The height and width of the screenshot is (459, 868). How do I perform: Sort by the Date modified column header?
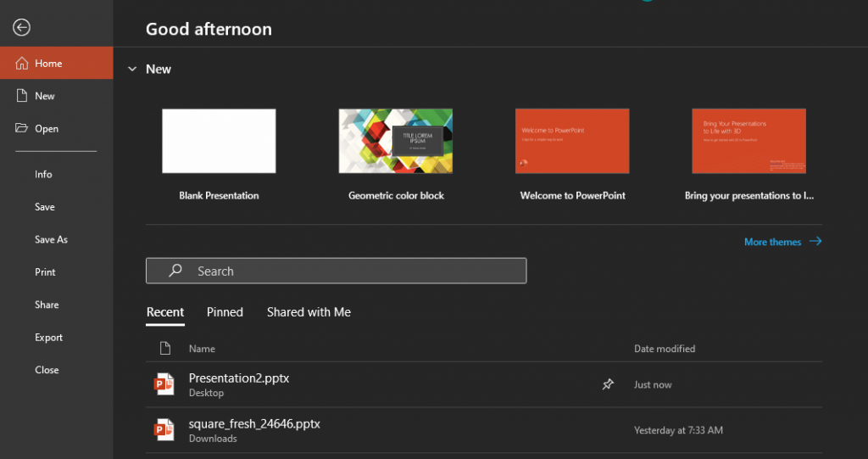pyautogui.click(x=665, y=349)
